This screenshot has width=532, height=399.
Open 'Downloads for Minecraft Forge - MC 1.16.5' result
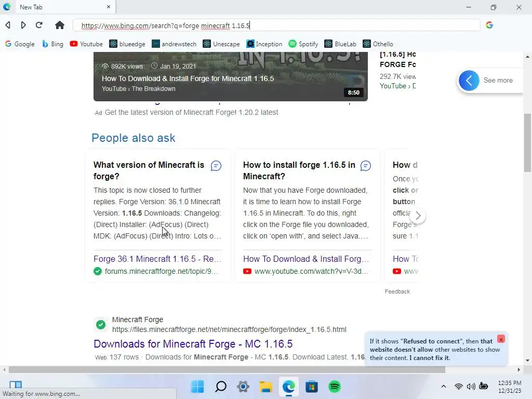pos(193,344)
